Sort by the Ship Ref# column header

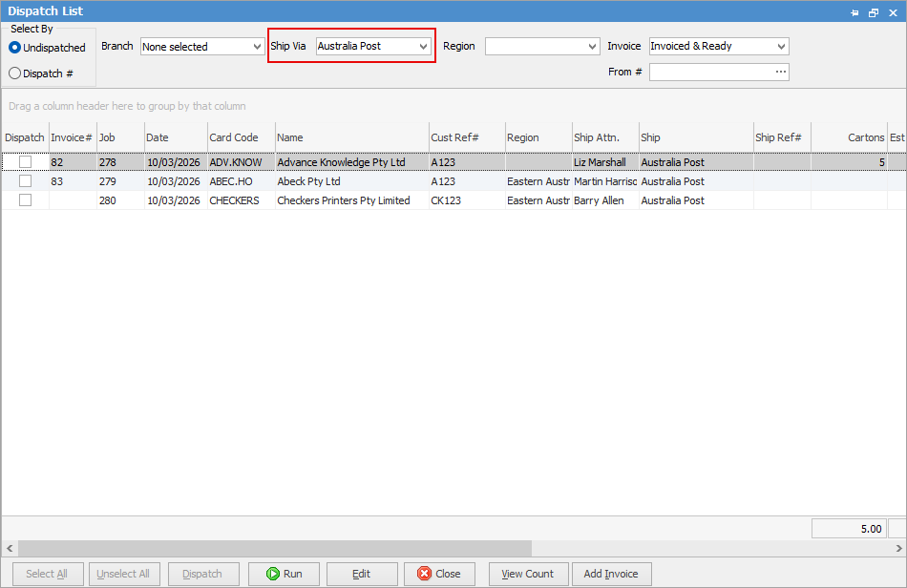coord(782,137)
